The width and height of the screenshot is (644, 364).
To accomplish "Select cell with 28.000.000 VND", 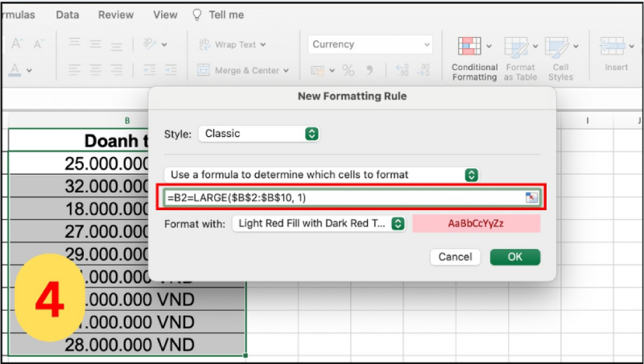I will (127, 345).
